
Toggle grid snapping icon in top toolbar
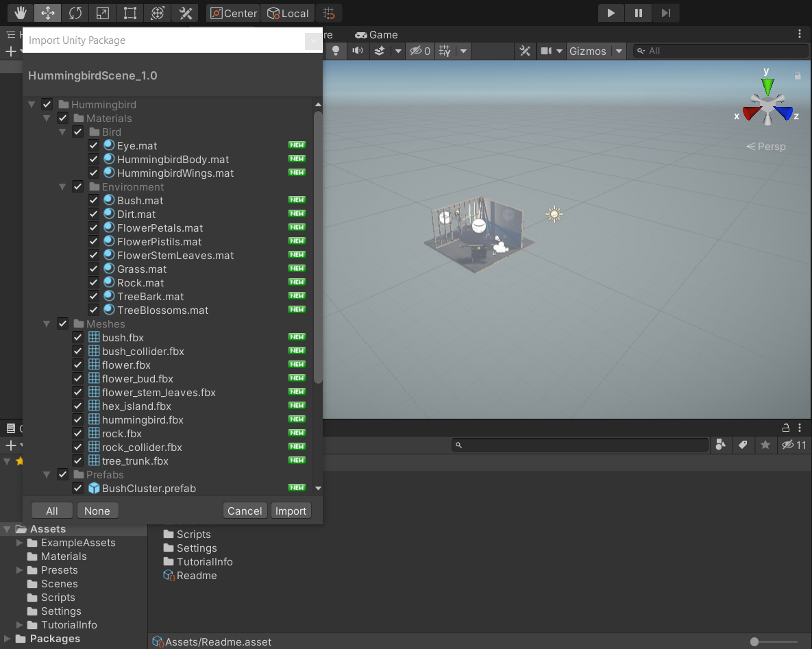point(329,13)
